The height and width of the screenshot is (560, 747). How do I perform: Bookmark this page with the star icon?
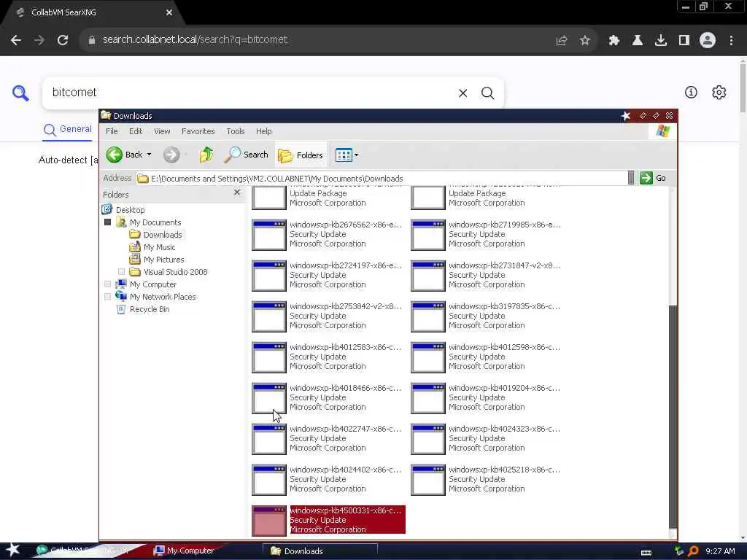(x=585, y=41)
